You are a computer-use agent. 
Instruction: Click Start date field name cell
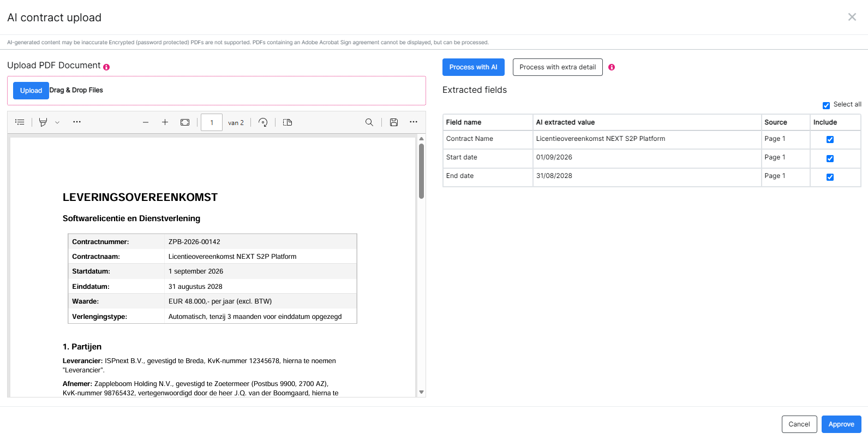click(x=488, y=157)
